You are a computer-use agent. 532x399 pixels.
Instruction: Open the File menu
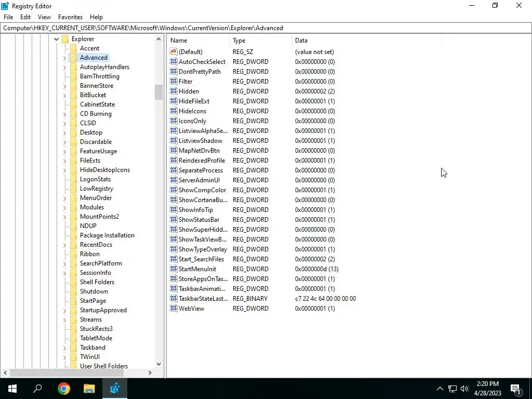point(8,17)
